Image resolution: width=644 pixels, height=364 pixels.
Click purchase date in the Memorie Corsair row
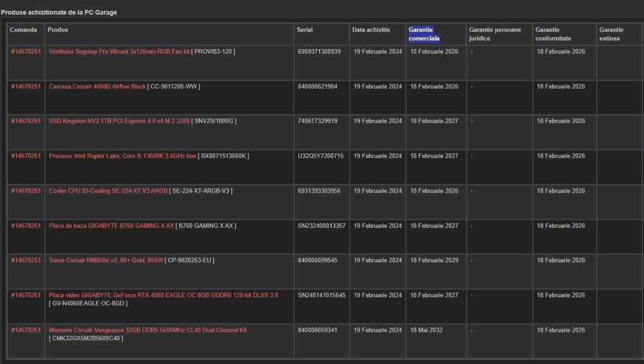click(378, 330)
